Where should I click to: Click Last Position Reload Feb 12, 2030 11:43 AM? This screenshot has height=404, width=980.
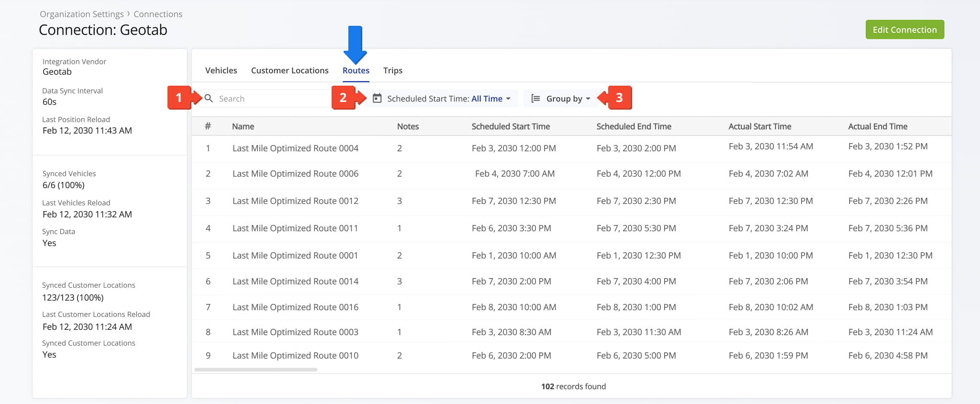tap(87, 131)
